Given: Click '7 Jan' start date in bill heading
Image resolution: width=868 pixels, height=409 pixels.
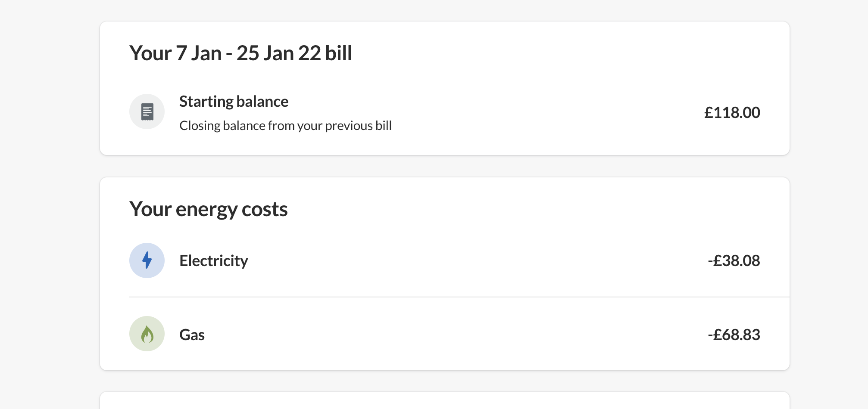Looking at the screenshot, I should (199, 53).
